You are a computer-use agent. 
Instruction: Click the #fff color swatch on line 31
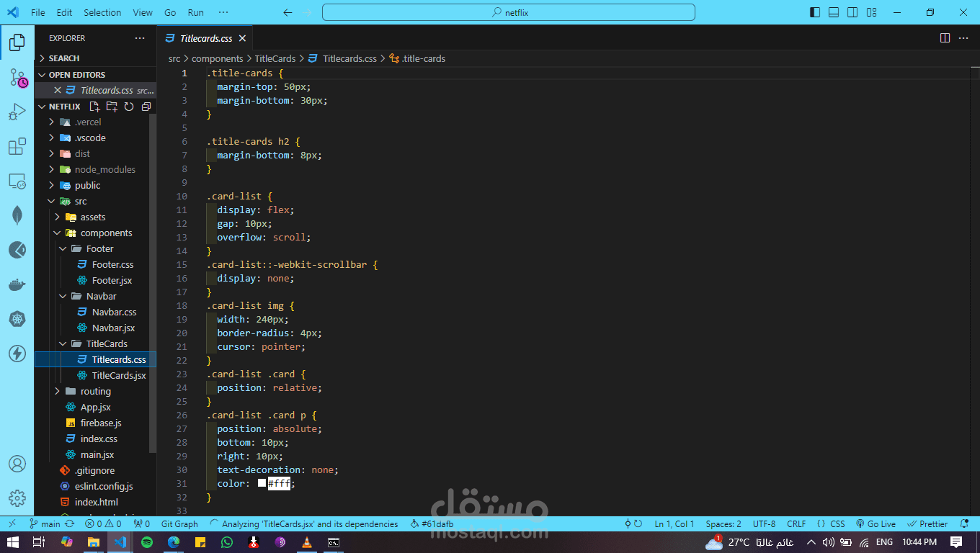coord(262,484)
